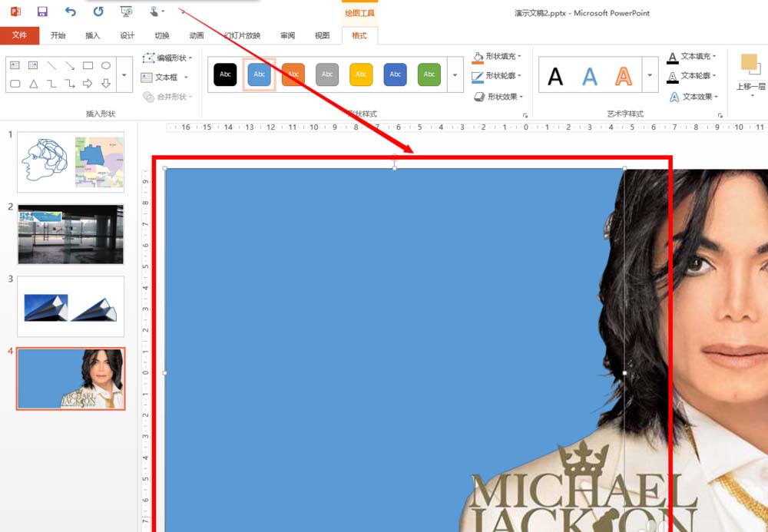Apply the green Abc shape style
Screen dimensions: 768x532
429,74
